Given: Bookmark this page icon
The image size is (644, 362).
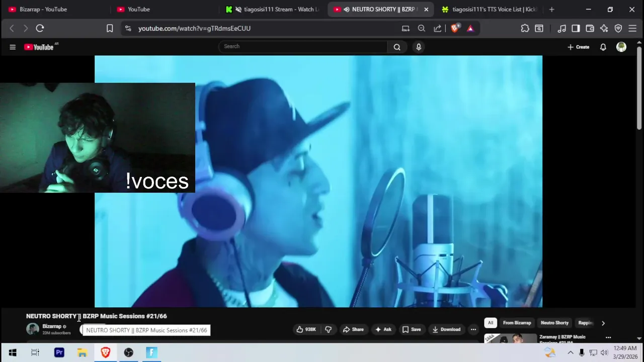Looking at the screenshot, I should click(110, 29).
